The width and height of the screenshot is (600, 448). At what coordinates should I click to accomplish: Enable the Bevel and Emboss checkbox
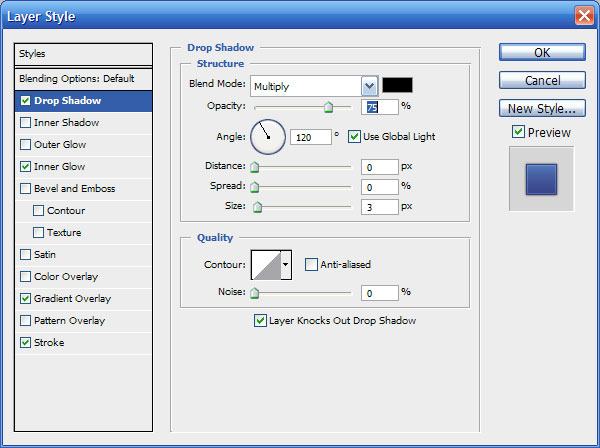25,189
